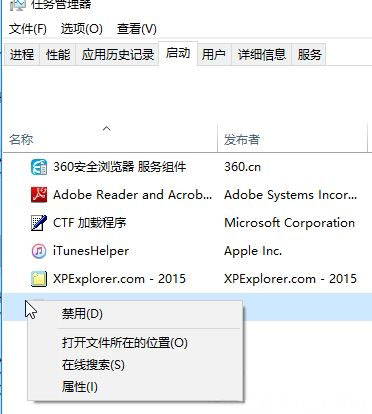The height and width of the screenshot is (414, 372).
Task: Select the Adobe Reader and Acrob... entry
Action: (x=132, y=195)
